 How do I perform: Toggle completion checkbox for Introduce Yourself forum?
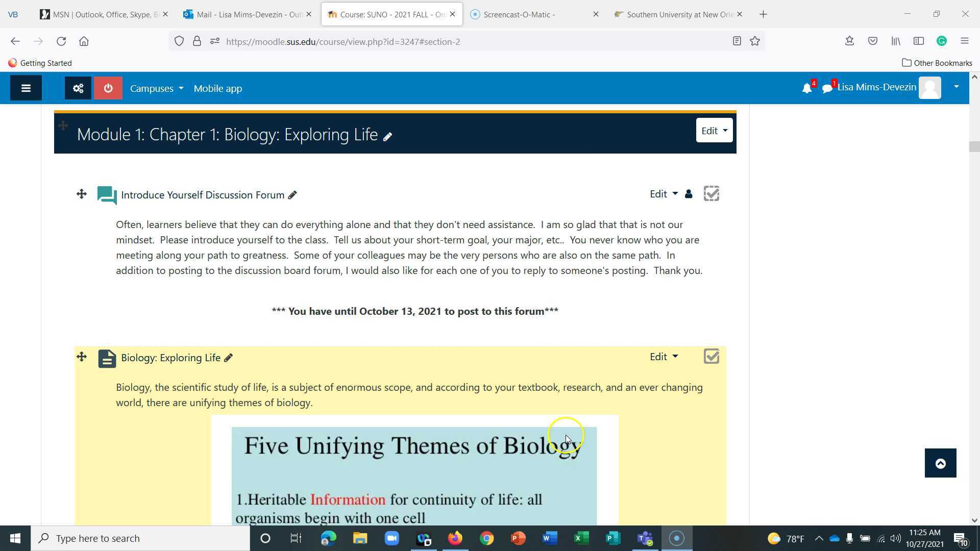(x=712, y=193)
